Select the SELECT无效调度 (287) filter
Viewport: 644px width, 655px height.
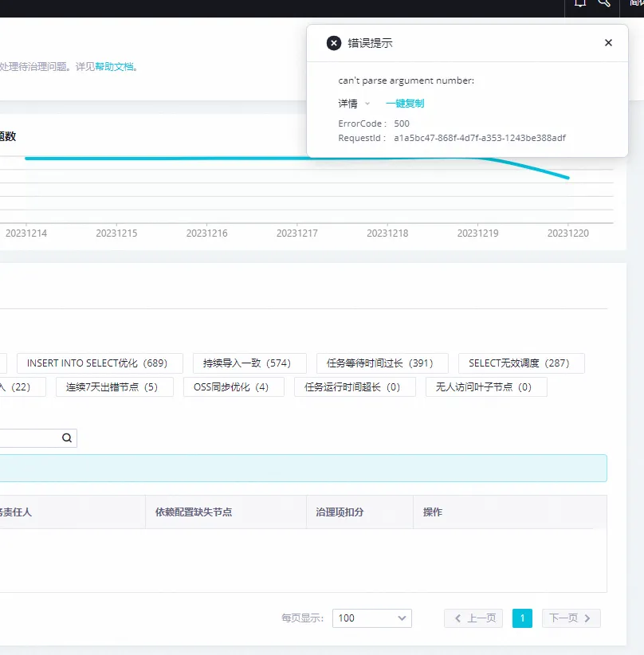521,363
